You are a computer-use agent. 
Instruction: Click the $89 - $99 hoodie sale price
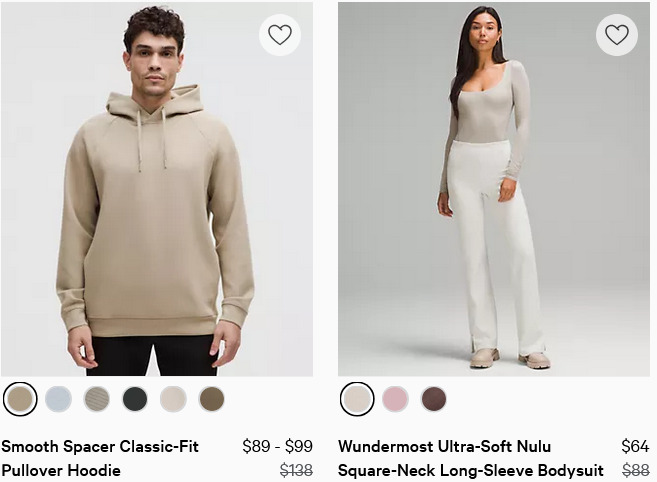click(277, 446)
